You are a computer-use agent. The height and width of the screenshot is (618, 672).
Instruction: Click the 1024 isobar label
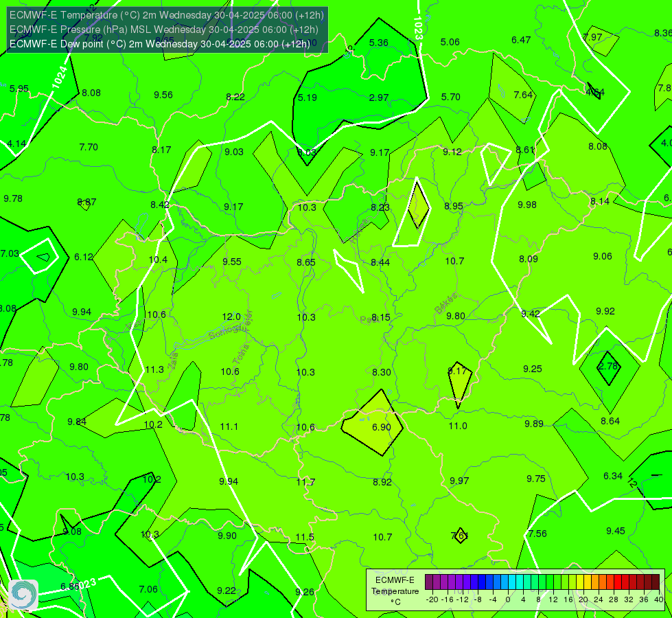pos(60,78)
